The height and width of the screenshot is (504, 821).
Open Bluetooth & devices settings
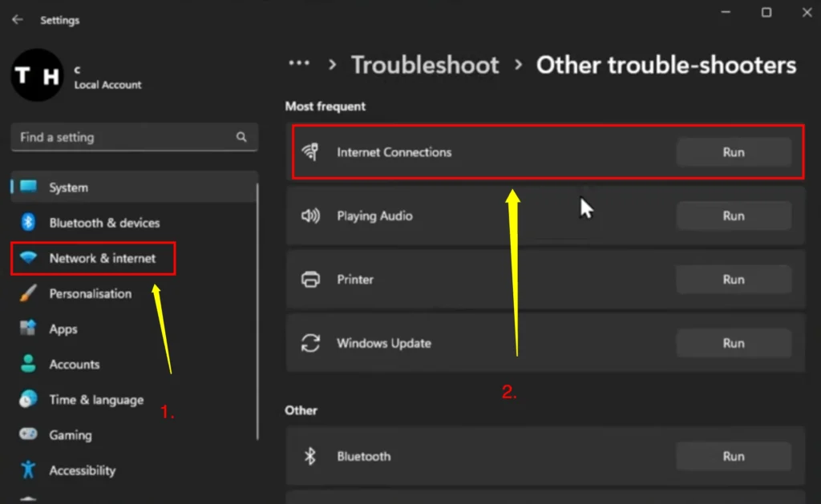click(x=134, y=223)
